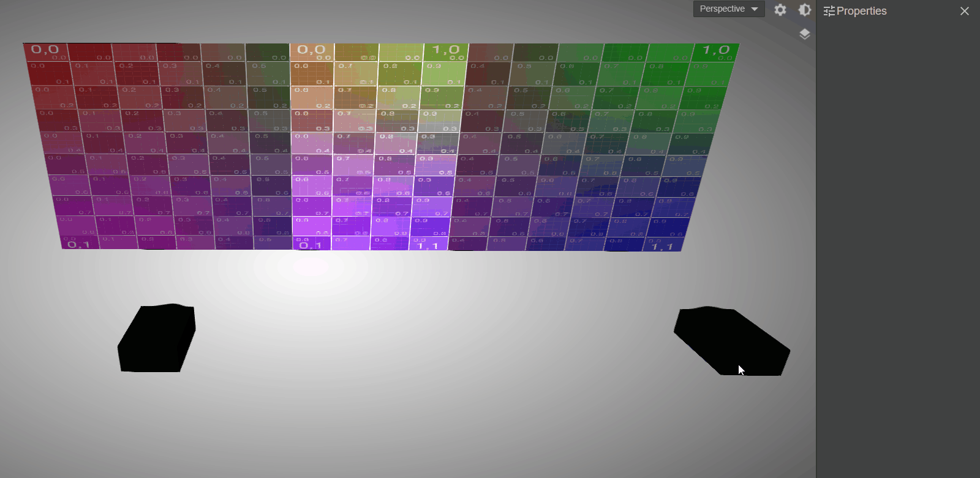Open the Perspective camera dropdown

pos(728,9)
